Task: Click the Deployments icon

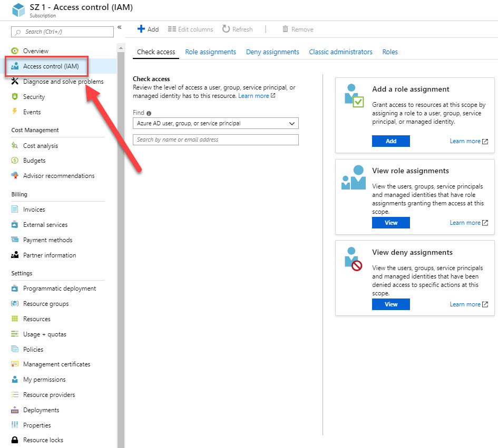Action: pyautogui.click(x=15, y=410)
